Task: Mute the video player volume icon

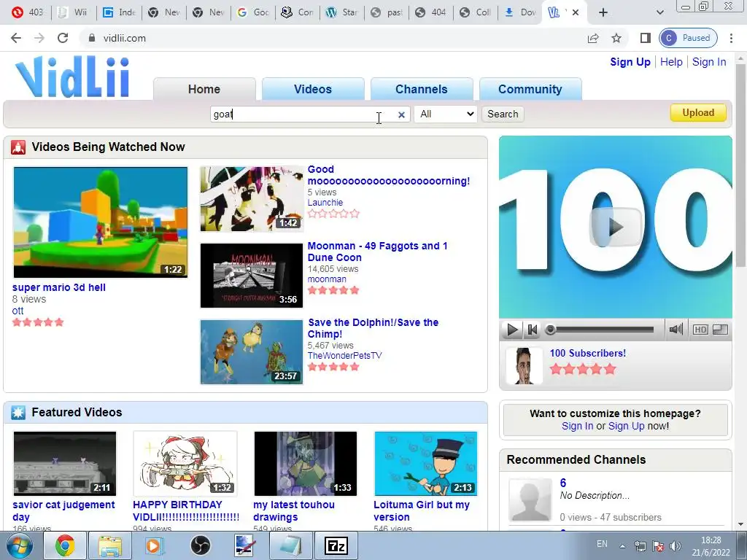Action: point(676,329)
